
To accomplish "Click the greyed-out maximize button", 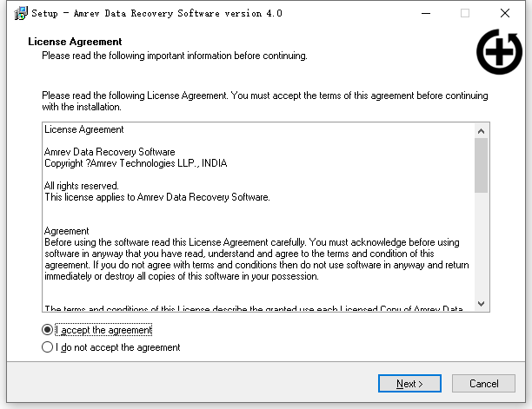I will pos(465,13).
